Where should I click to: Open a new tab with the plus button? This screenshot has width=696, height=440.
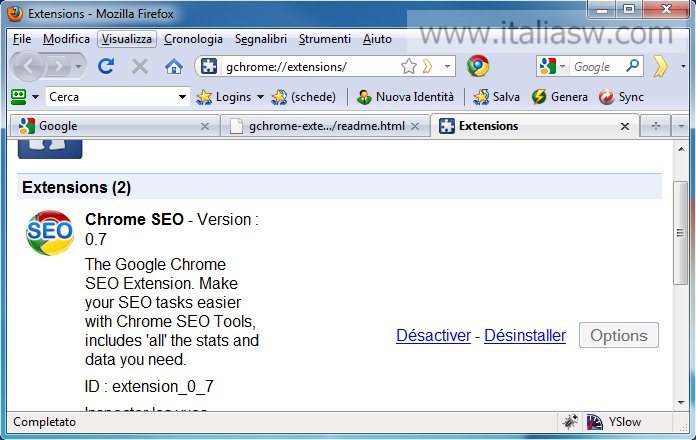tap(655, 127)
